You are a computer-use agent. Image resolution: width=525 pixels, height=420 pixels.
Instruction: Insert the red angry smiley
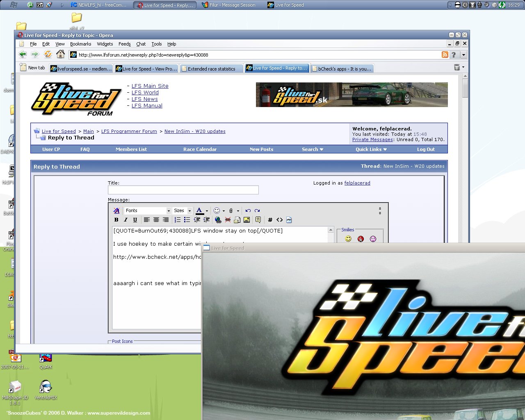361,239
